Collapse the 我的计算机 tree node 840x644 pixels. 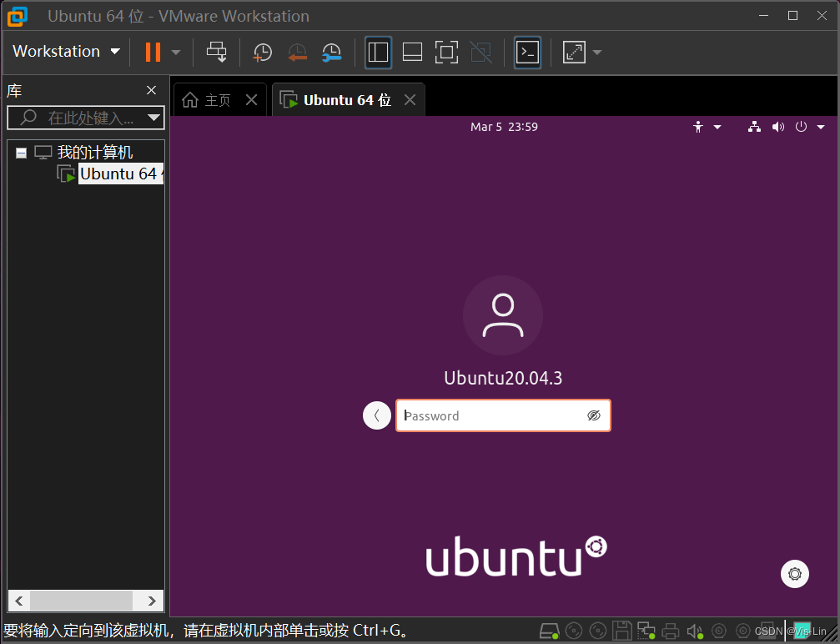pos(21,153)
